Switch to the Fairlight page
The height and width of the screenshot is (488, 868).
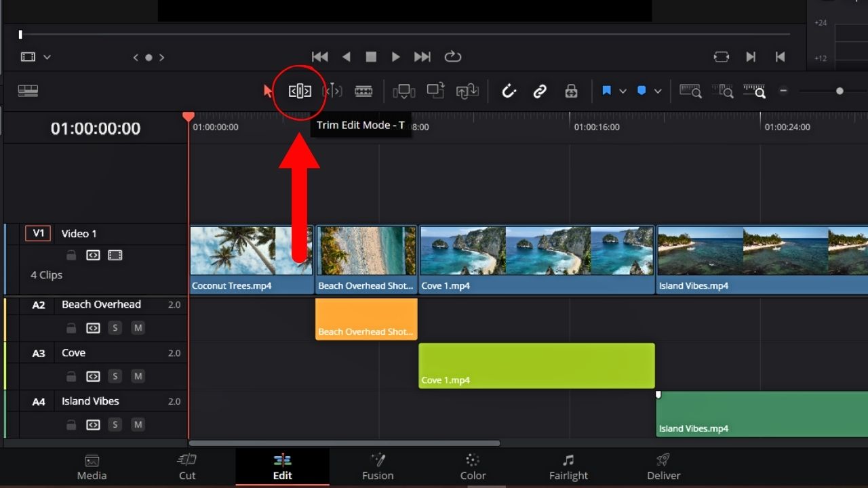pos(568,468)
